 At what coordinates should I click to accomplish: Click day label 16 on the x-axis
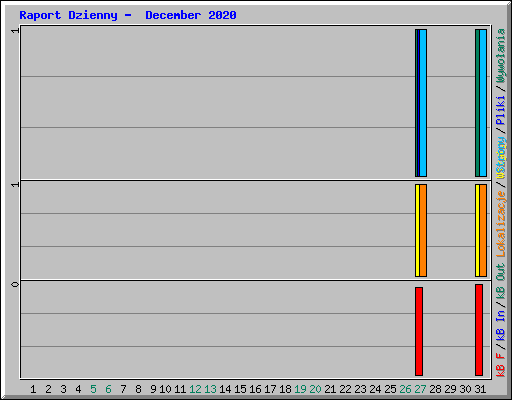point(255,389)
